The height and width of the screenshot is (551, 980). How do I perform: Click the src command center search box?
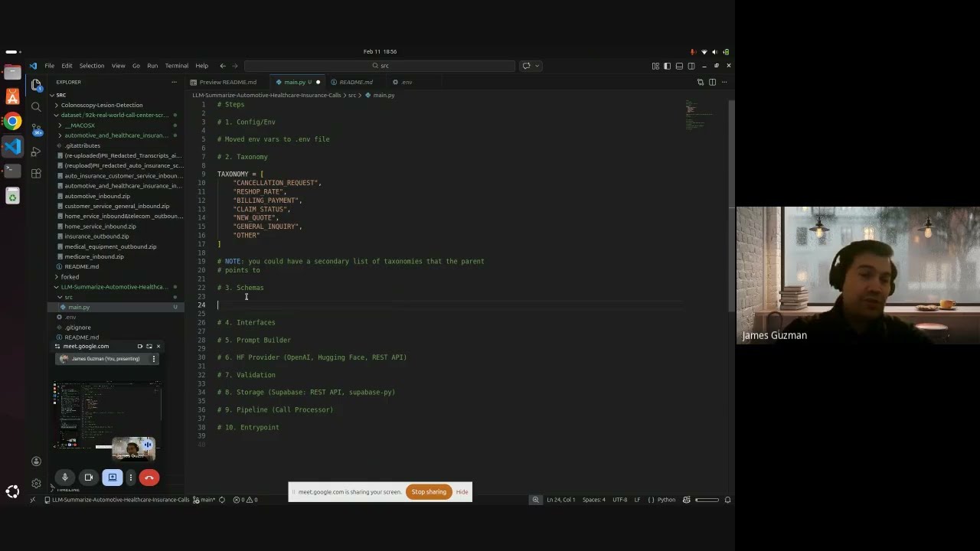(x=380, y=66)
